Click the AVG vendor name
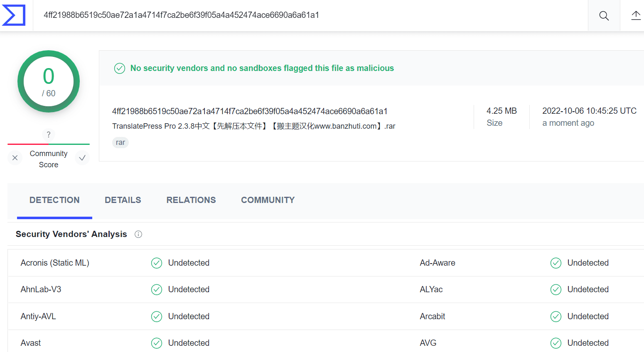 tap(428, 343)
